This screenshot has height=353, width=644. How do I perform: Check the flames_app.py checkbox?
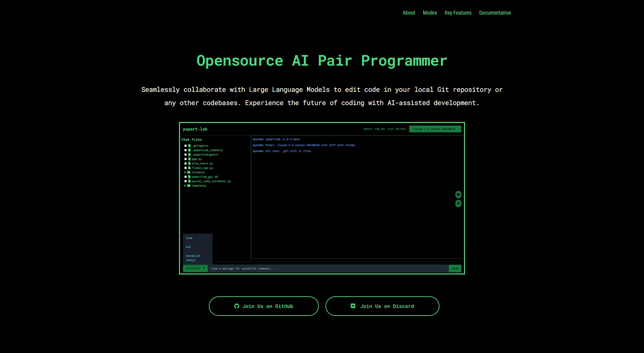[186, 168]
